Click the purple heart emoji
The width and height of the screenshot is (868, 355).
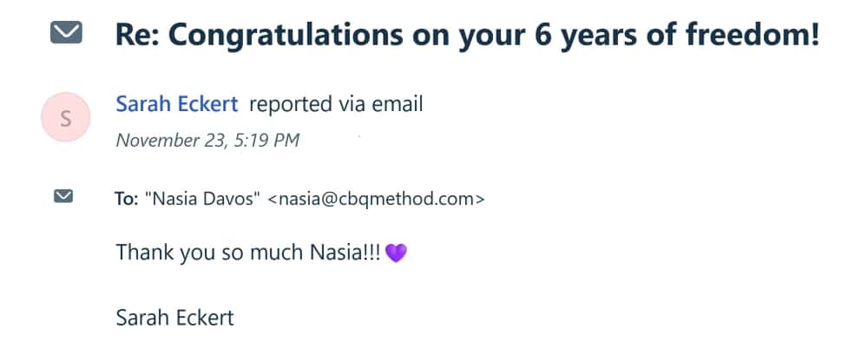[x=396, y=253]
